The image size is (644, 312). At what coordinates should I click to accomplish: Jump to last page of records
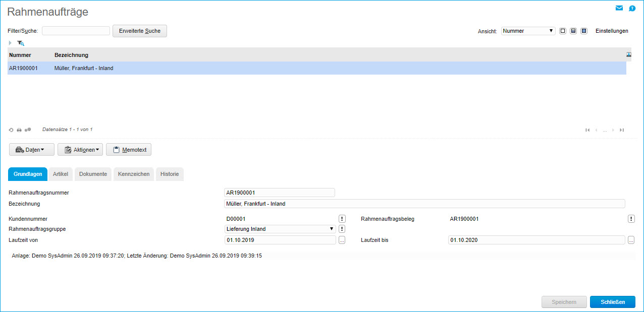click(622, 130)
